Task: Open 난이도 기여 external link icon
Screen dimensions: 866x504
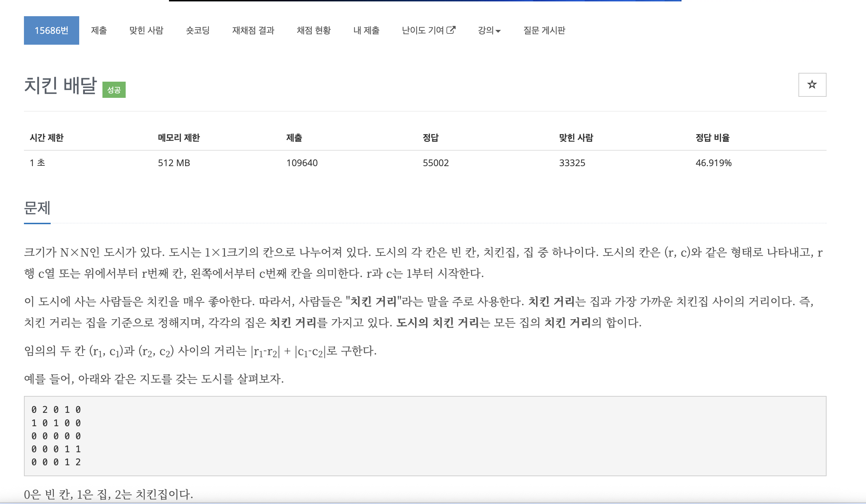Action: [x=451, y=30]
